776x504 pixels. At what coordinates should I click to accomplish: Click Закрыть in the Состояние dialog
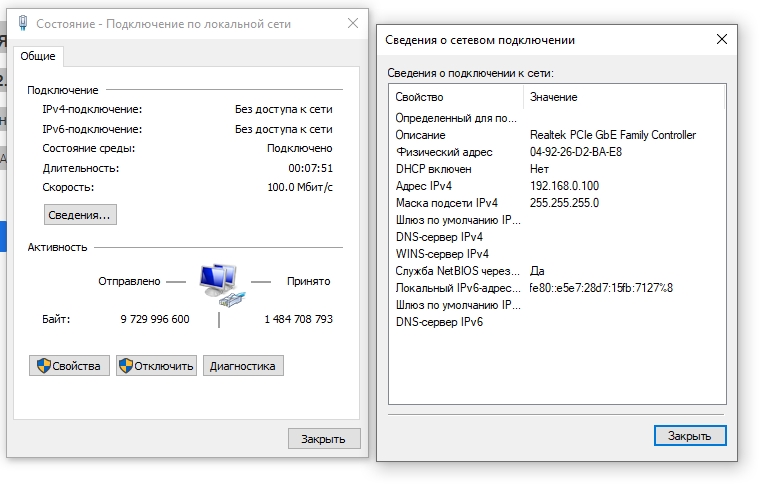[323, 438]
